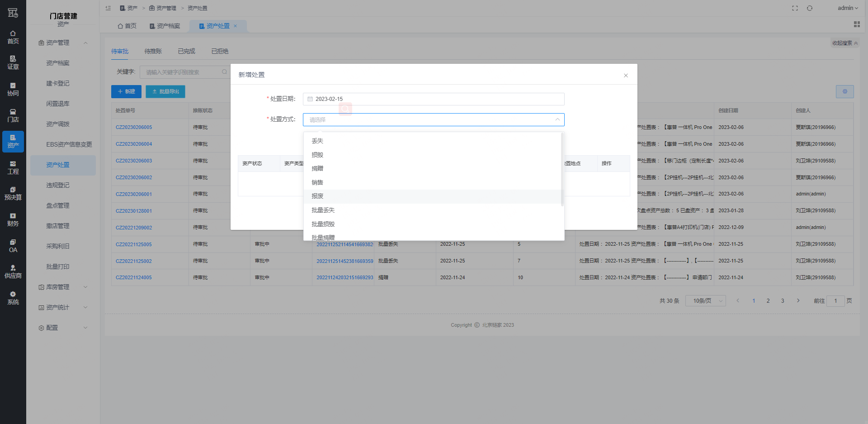Screen dimensions: 868x424
Task: Open the 工程 module icon
Action: [13, 167]
